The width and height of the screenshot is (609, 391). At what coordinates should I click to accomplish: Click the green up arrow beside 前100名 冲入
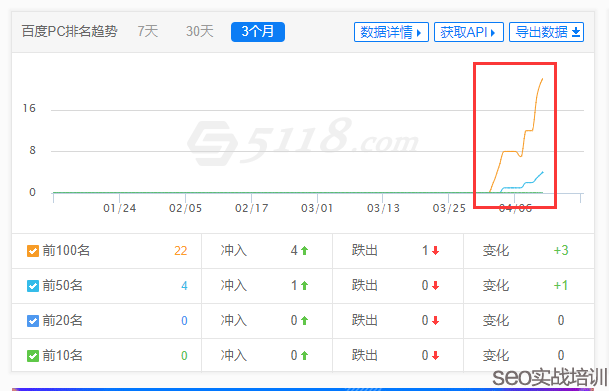tap(304, 251)
